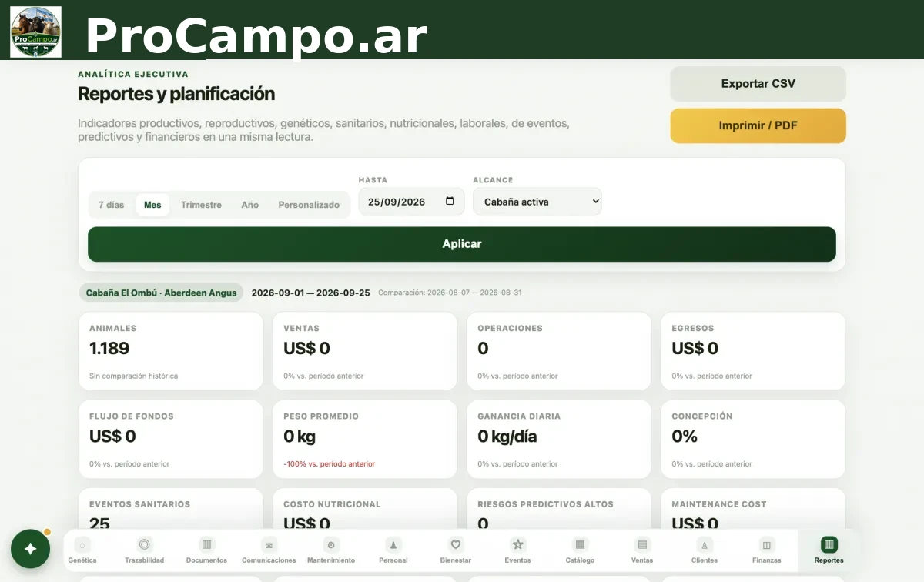This screenshot has height=582, width=924.
Task: Select the Año period
Action: click(249, 205)
